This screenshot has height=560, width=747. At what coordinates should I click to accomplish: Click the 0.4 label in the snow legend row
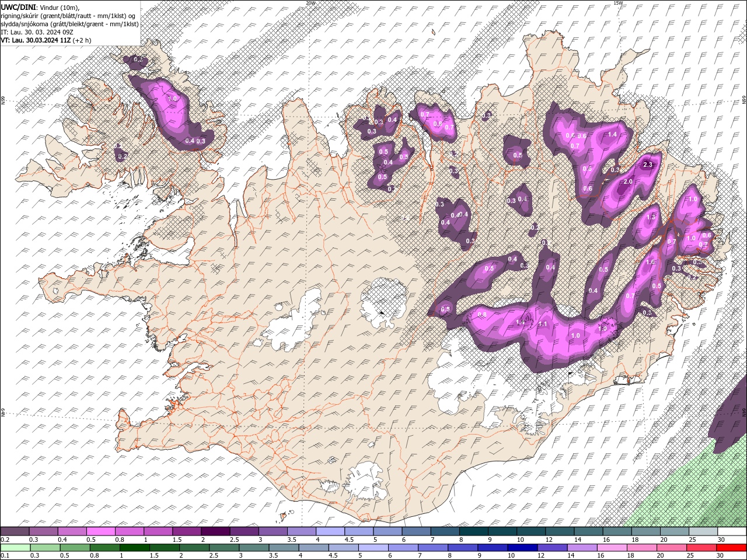pos(62,540)
